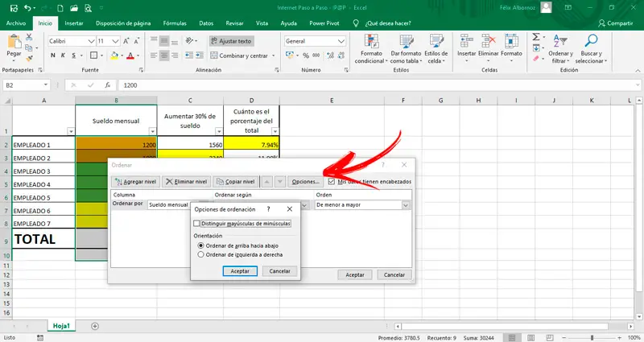Open filter arrow on Aumentar 30% header
Screen dimensions: 644x342
pos(219,131)
